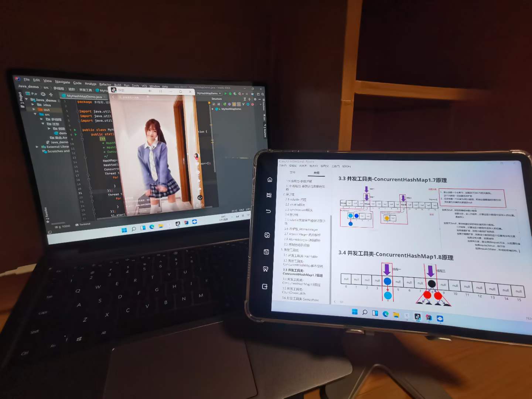The image size is (532, 399).
Task: Open the Project tool window side tab
Action: [x=21, y=100]
